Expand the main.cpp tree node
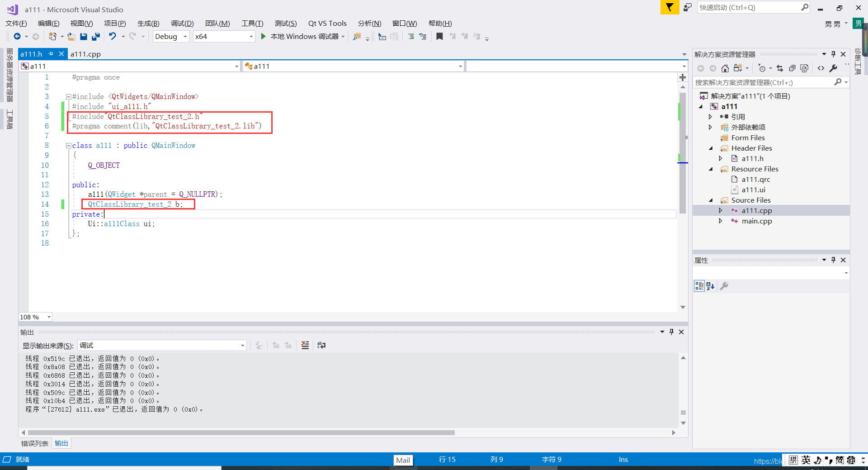 pyautogui.click(x=721, y=221)
